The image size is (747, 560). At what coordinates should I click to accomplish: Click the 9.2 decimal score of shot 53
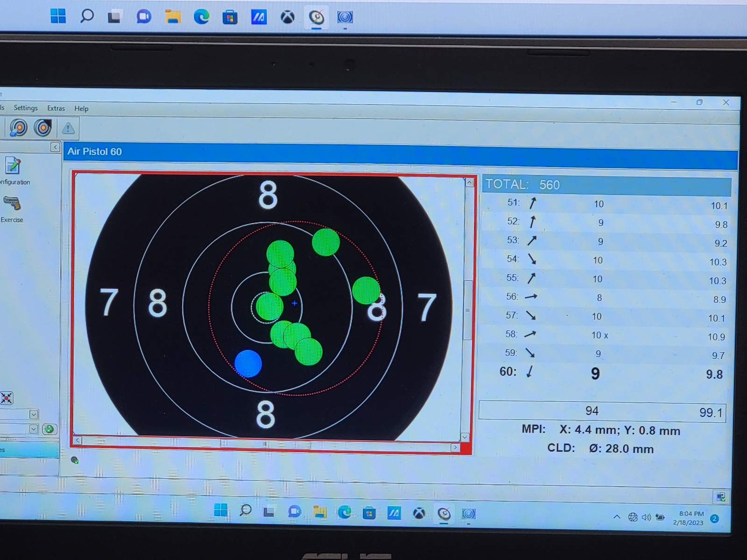[721, 243]
